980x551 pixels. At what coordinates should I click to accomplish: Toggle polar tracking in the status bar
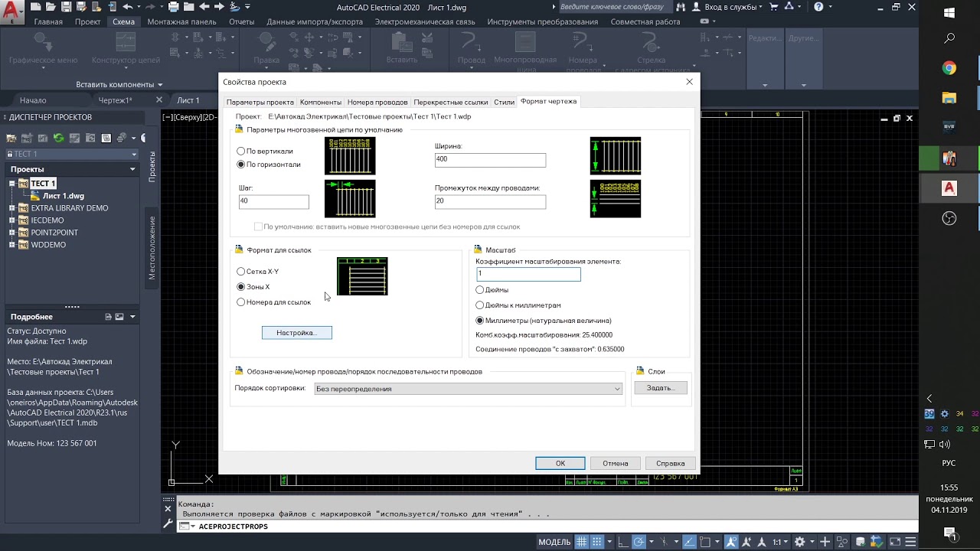pyautogui.click(x=639, y=542)
